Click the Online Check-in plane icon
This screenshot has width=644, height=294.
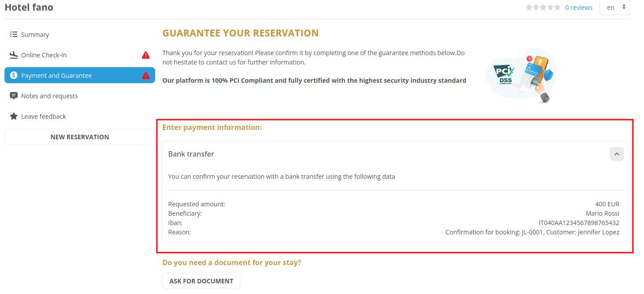point(13,55)
